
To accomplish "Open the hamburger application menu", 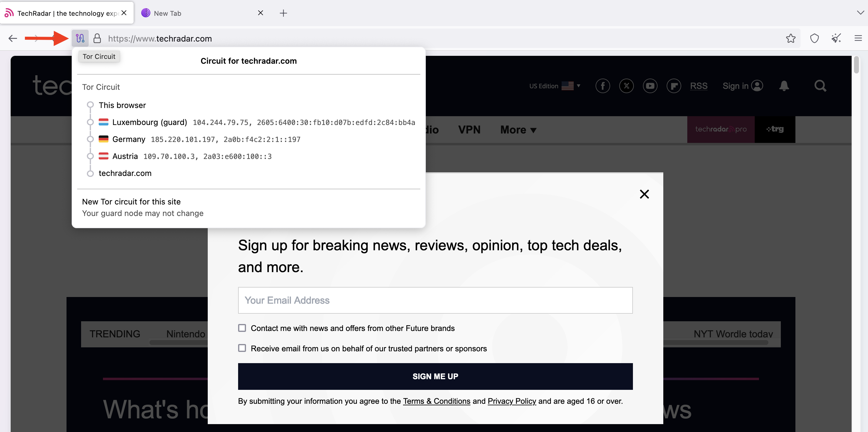I will click(x=858, y=39).
